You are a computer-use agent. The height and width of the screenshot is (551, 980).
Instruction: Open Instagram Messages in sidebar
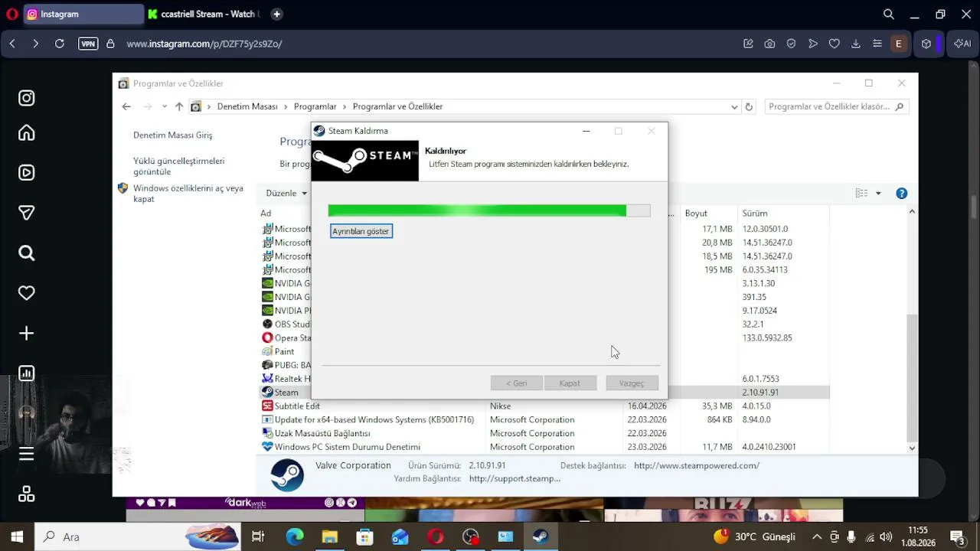(x=27, y=213)
